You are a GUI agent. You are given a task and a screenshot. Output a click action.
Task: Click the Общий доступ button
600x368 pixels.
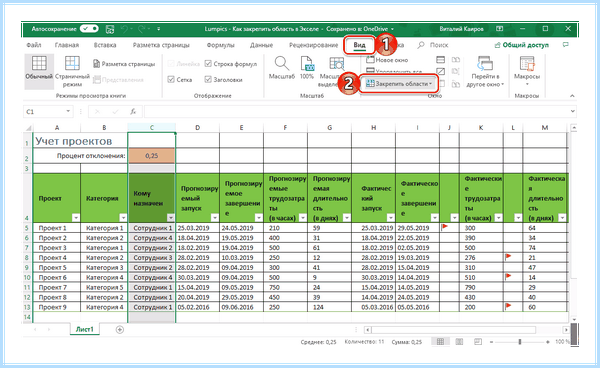click(522, 45)
